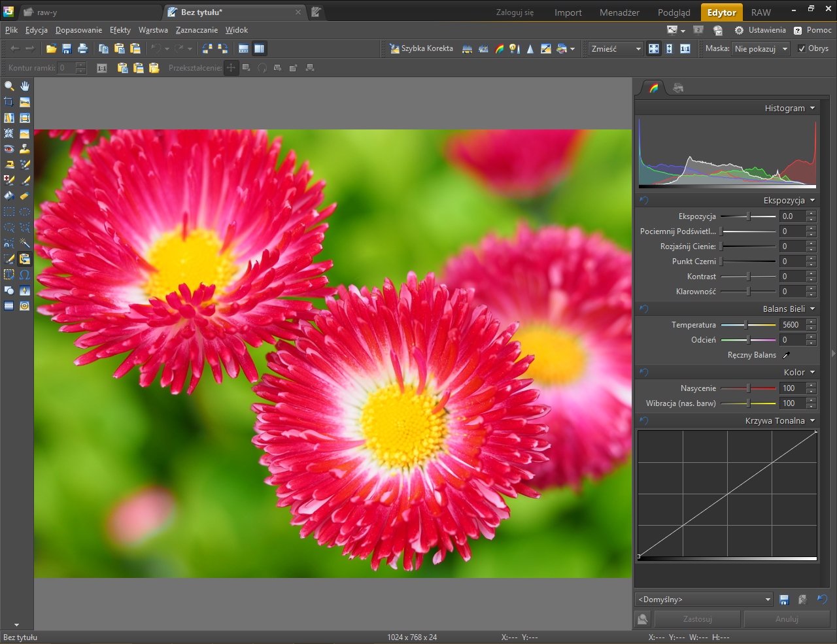Open the Zmieść zoom dropdown
The height and width of the screenshot is (644, 837).
pos(615,49)
